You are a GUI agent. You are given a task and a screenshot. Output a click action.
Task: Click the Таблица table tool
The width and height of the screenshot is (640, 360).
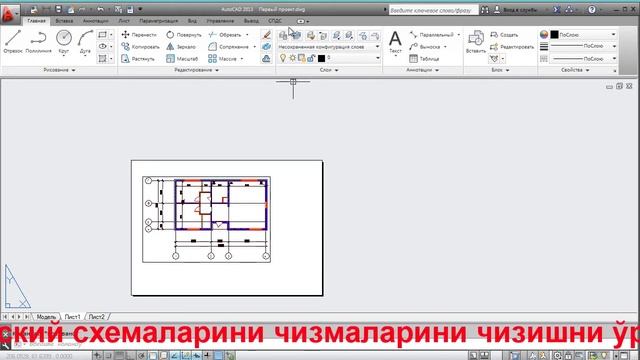[x=424, y=59]
